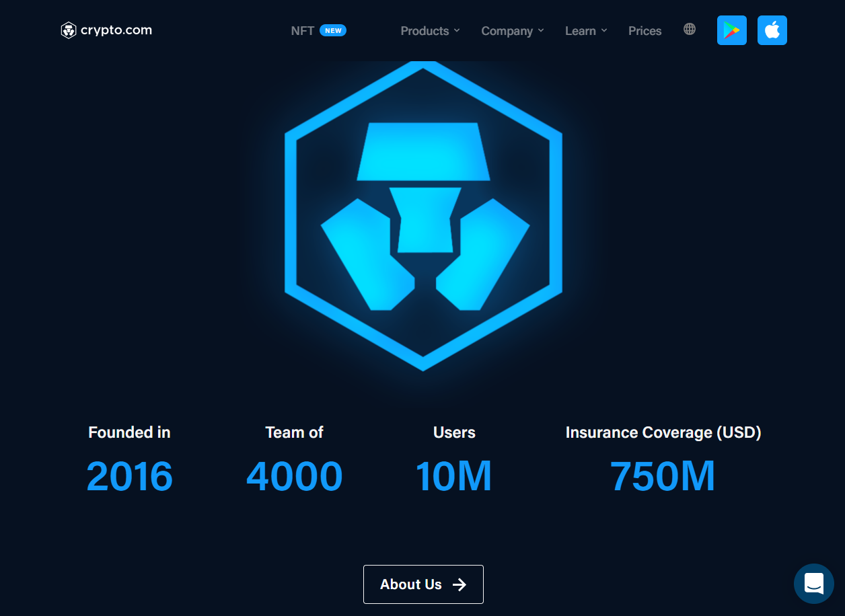Click the large glowing Cronos hexagon logo
This screenshot has width=845, height=616.
(423, 215)
